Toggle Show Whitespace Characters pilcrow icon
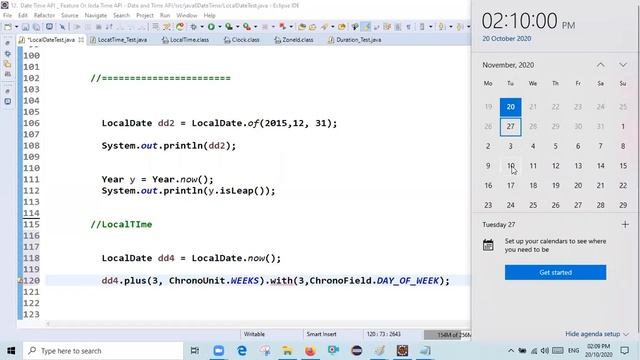Image resolution: width=640 pixels, height=360 pixels. point(408,27)
